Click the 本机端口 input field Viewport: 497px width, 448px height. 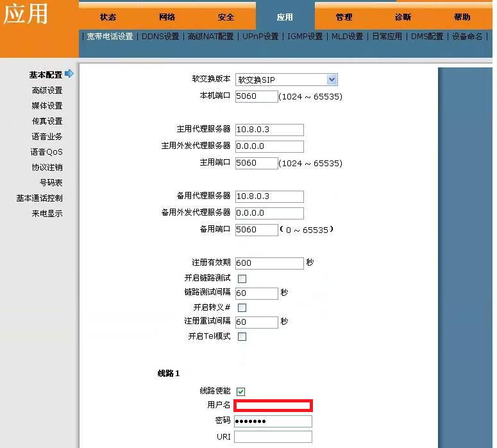(x=257, y=96)
